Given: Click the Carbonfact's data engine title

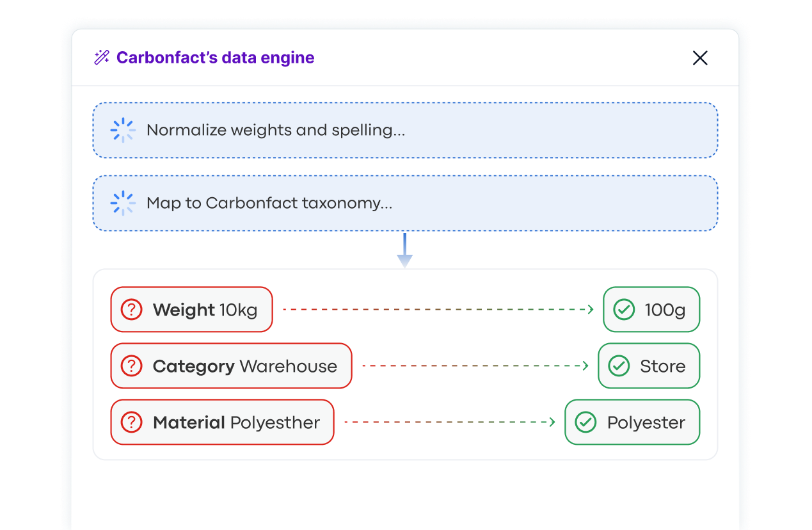Looking at the screenshot, I should click(215, 58).
